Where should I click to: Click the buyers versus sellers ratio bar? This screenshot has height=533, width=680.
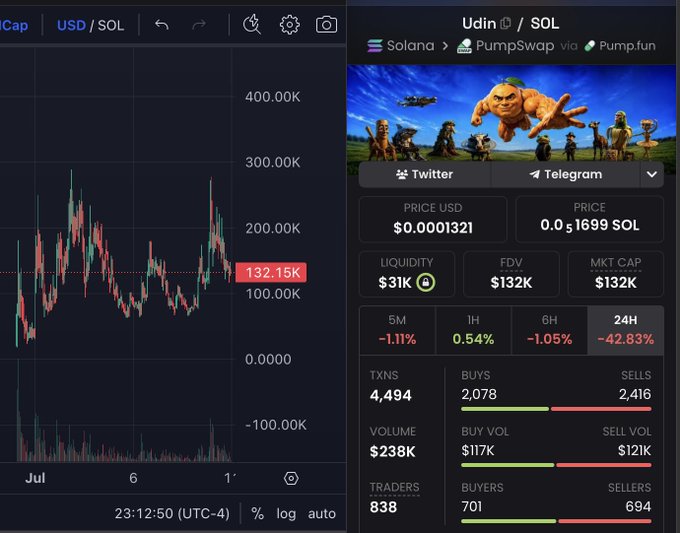556,521
